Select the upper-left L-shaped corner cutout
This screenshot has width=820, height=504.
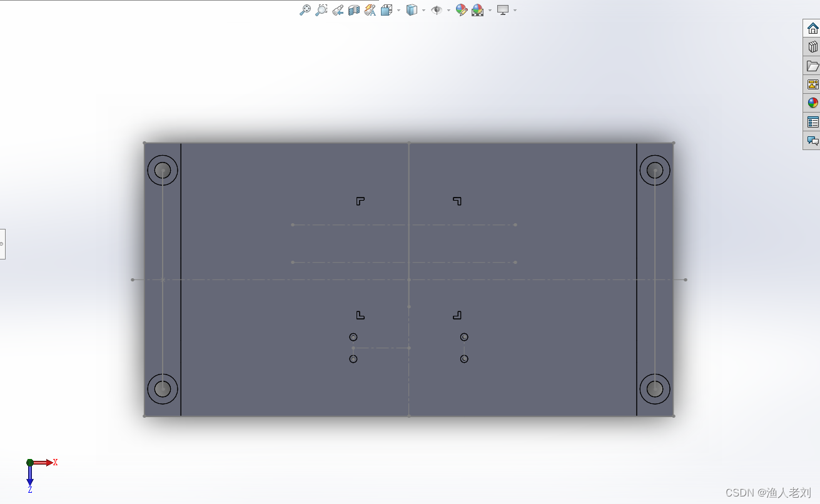point(360,201)
